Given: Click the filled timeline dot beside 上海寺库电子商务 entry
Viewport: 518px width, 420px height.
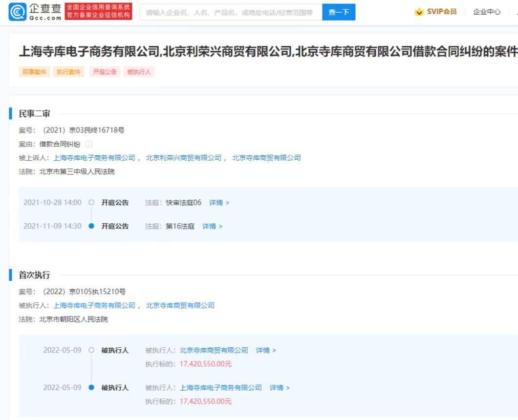Looking at the screenshot, I should coord(91,388).
